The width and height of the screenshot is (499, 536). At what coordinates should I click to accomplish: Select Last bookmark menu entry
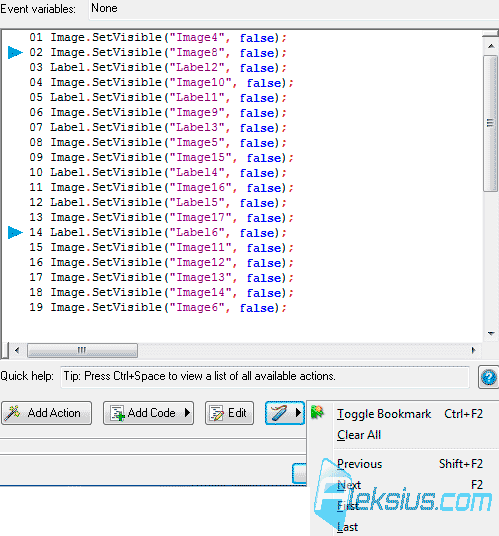(x=347, y=527)
